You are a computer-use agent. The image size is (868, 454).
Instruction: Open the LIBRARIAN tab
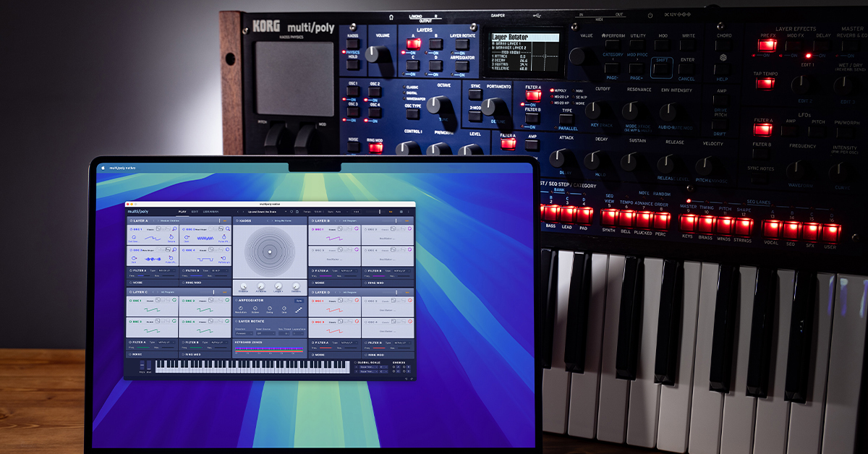(x=210, y=212)
